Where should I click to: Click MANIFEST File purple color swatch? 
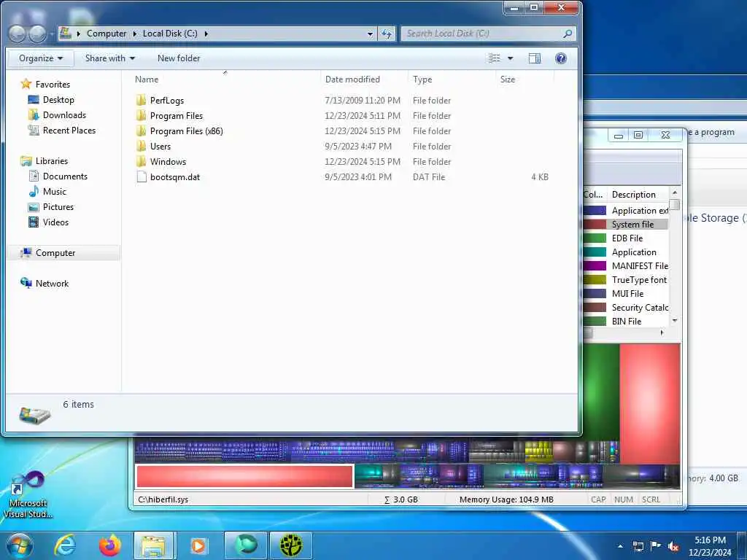point(595,265)
